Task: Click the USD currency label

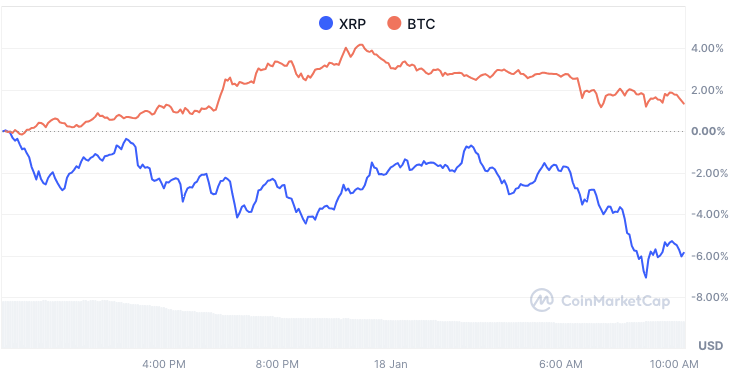Action: point(711,345)
